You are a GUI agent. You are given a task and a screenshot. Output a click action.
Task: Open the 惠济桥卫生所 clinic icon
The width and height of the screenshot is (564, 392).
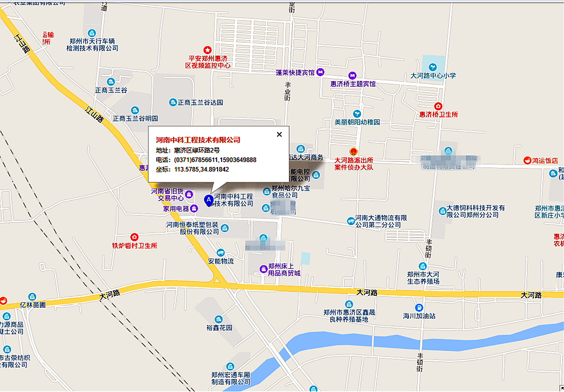tap(438, 106)
